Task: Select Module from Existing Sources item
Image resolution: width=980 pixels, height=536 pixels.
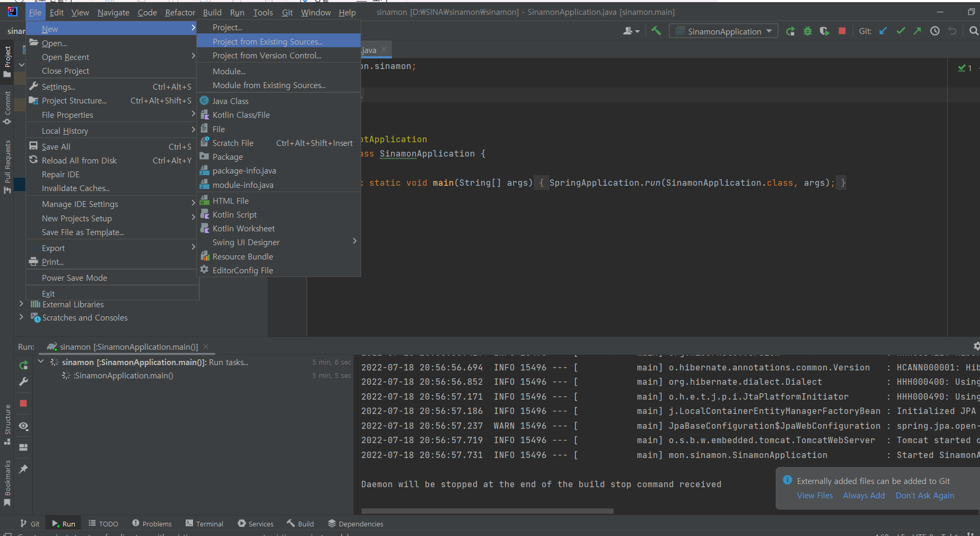Action: pos(278,85)
